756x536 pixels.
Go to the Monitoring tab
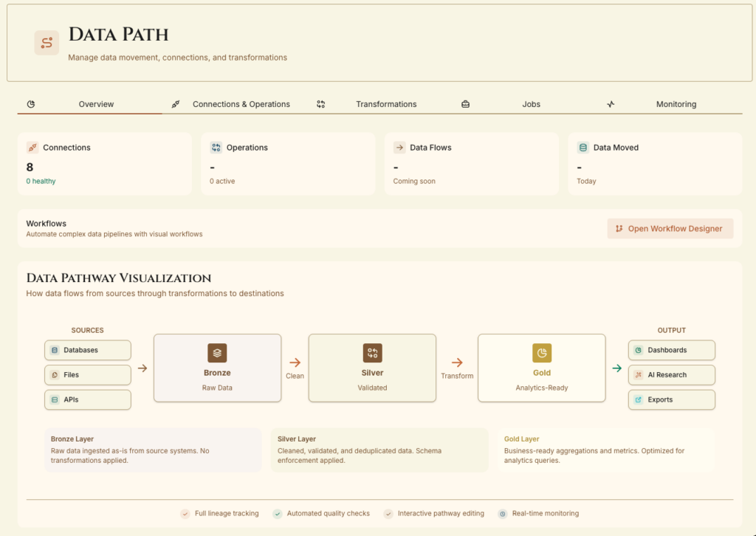[676, 104]
